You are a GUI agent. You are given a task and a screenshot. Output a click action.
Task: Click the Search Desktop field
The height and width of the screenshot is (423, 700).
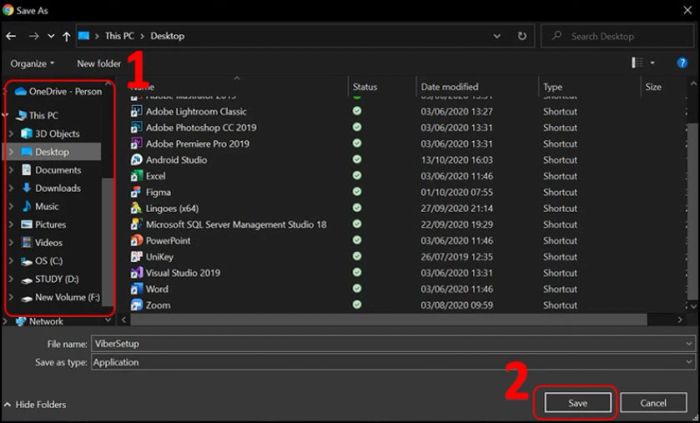click(617, 36)
